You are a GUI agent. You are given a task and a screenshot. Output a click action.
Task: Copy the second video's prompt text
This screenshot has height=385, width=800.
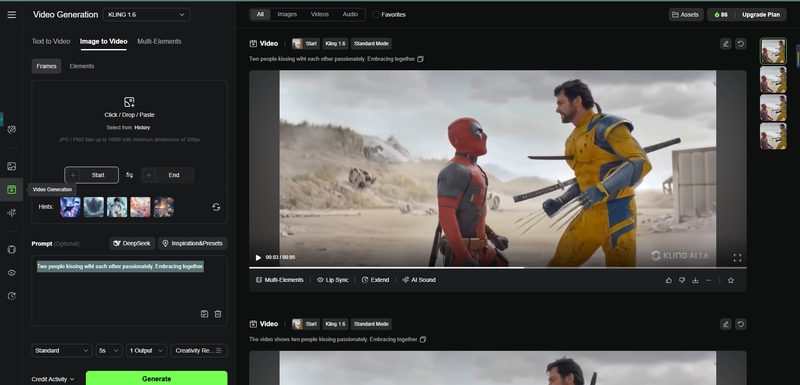point(422,339)
